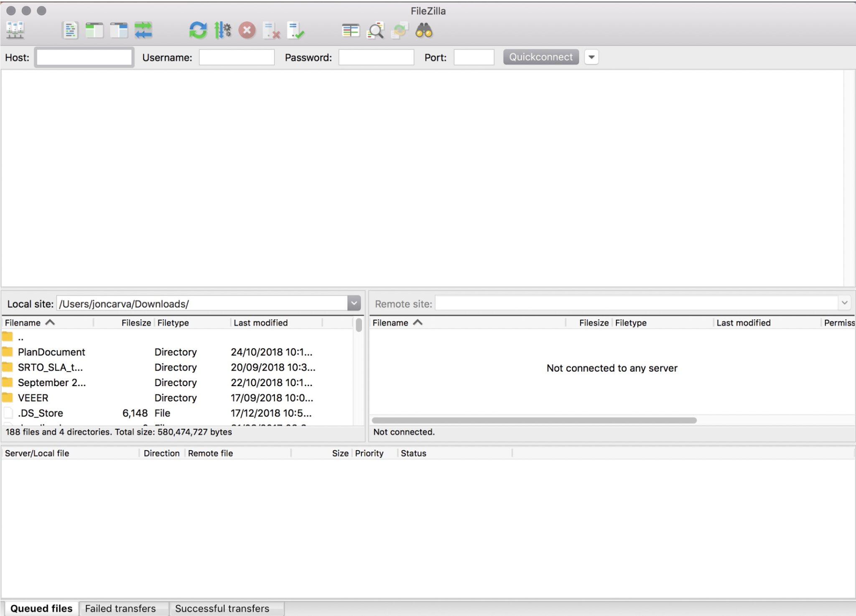The height and width of the screenshot is (616, 856).
Task: Sort local list by Filename header
Action: (47, 323)
